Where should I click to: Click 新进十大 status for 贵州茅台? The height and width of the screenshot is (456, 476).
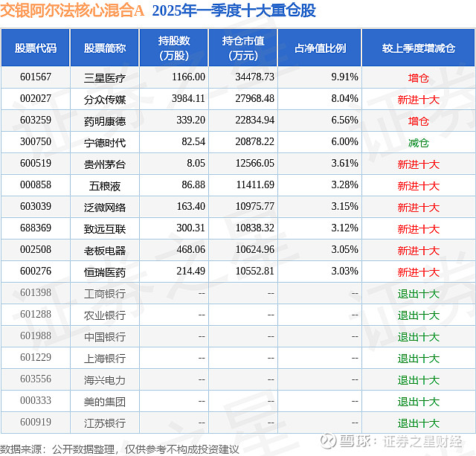[x=419, y=164]
